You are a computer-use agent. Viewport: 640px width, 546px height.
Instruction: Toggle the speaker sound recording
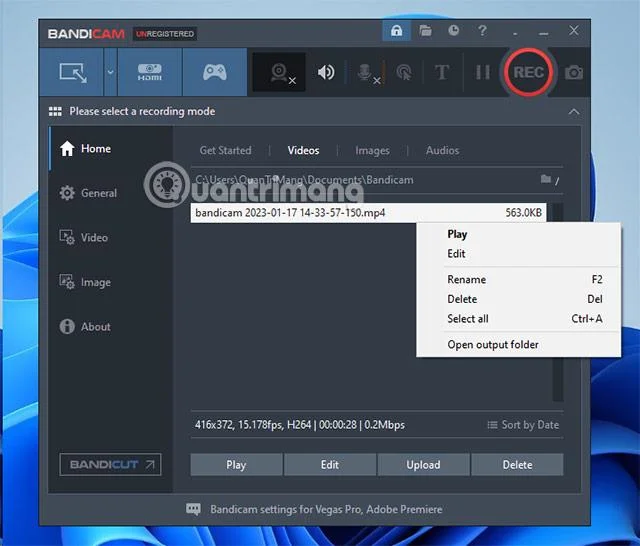[x=326, y=73]
